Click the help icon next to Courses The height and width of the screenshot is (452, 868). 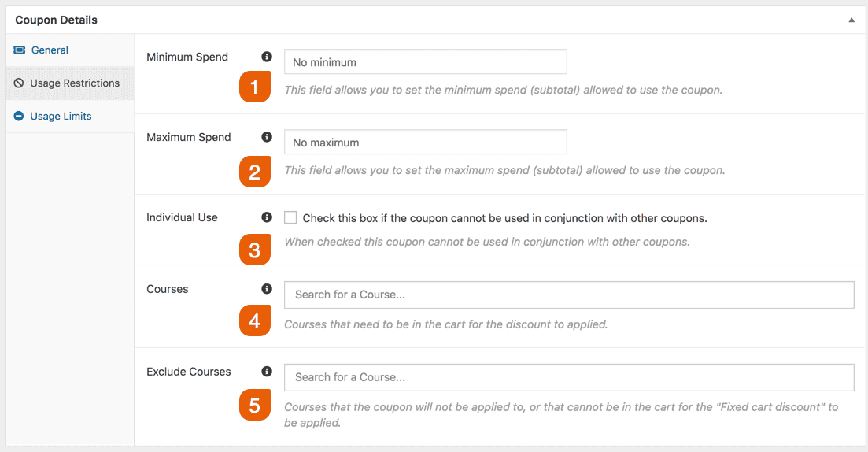click(267, 288)
